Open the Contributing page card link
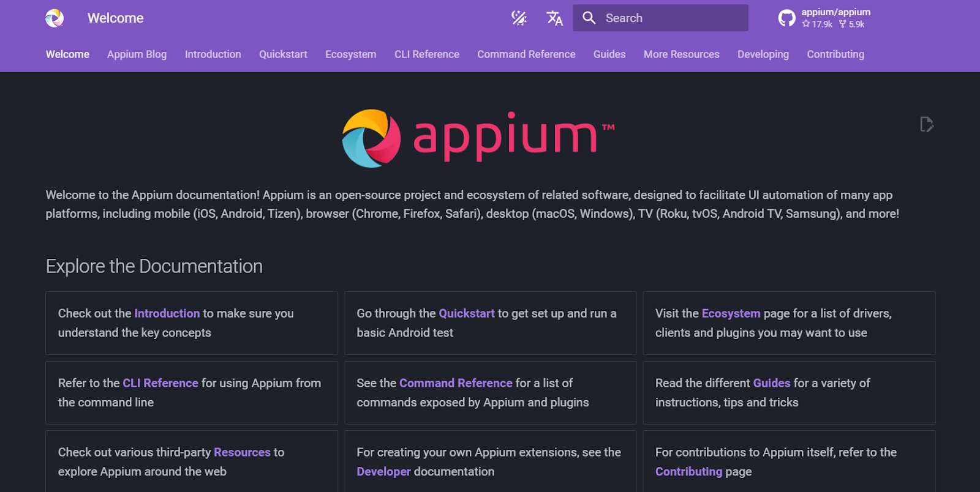This screenshot has height=492, width=980. point(689,472)
